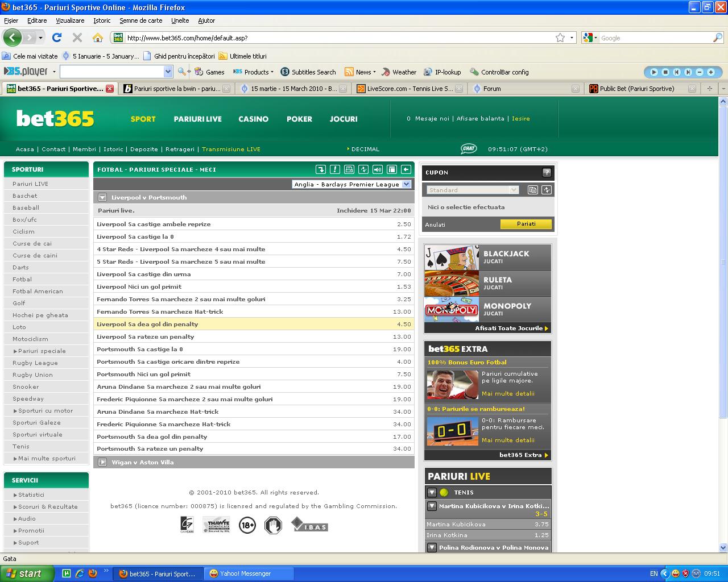This screenshot has width=728, height=582.
Task: Open POKER navigation item
Action: coord(299,119)
